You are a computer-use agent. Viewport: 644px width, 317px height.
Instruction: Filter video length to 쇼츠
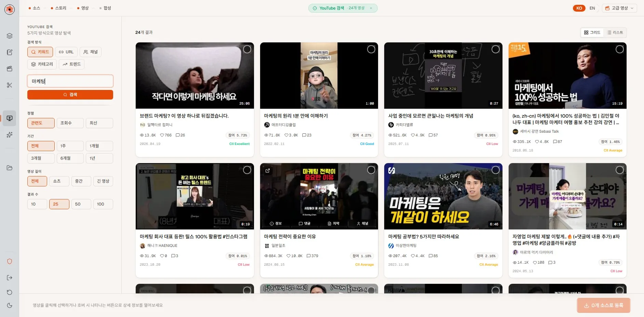59,181
